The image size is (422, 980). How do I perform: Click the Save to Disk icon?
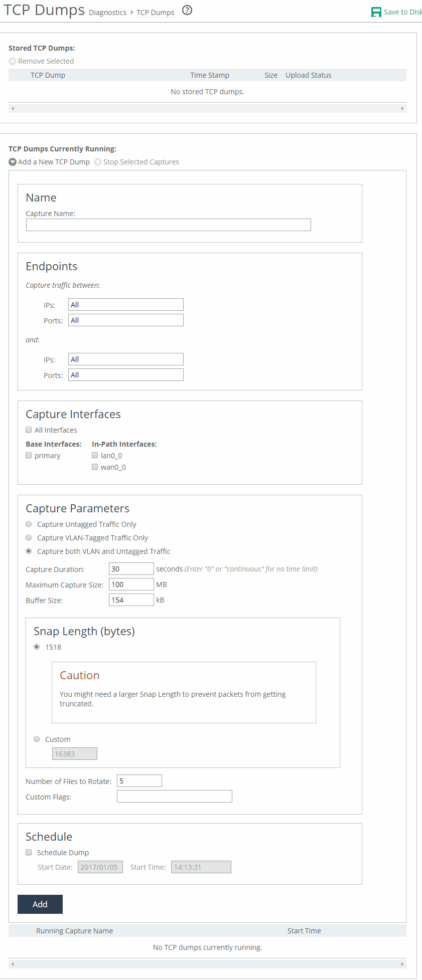pos(376,12)
